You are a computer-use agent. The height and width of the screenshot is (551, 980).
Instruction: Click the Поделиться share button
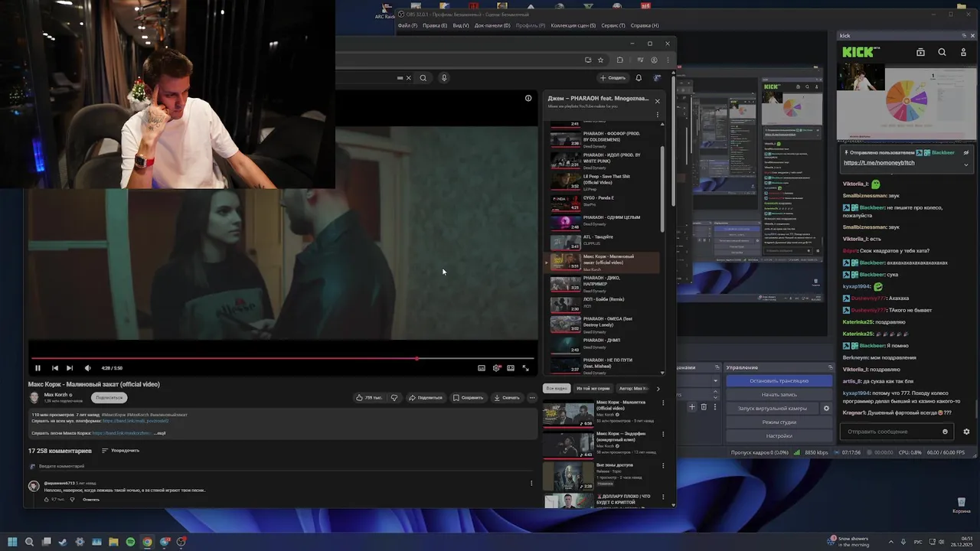(426, 398)
